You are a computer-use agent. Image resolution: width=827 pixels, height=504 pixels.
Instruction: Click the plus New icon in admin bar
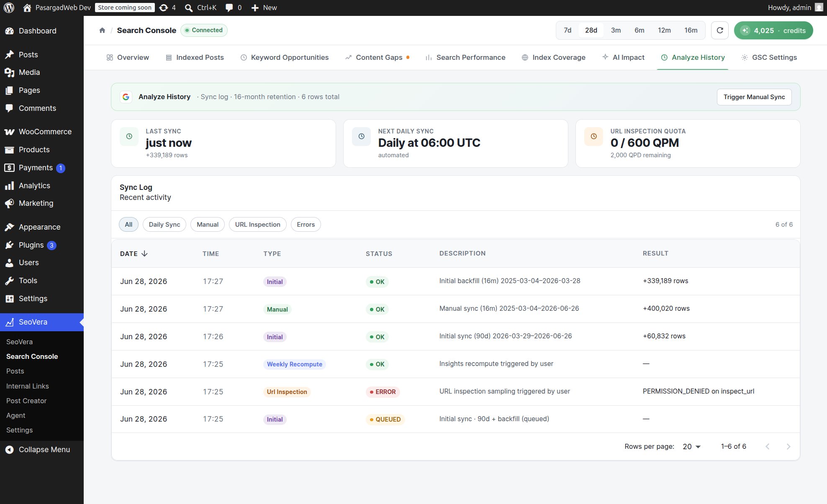pos(255,8)
